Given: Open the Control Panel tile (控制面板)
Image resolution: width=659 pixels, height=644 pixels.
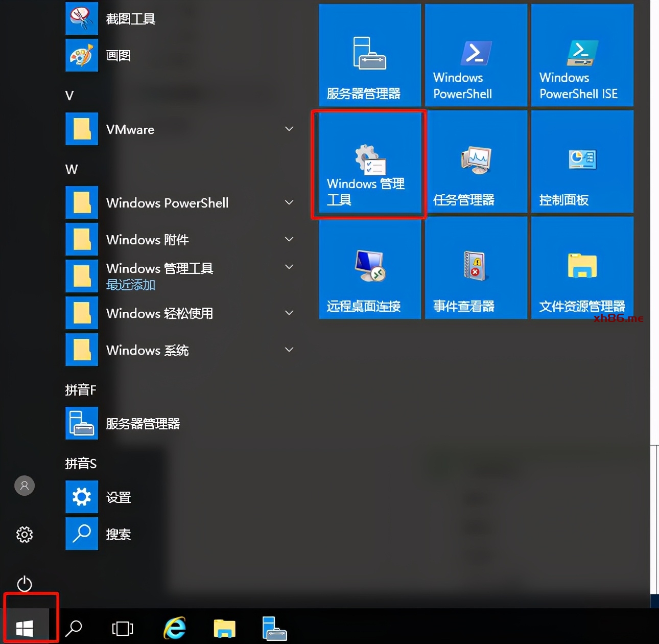Looking at the screenshot, I should click(x=582, y=162).
